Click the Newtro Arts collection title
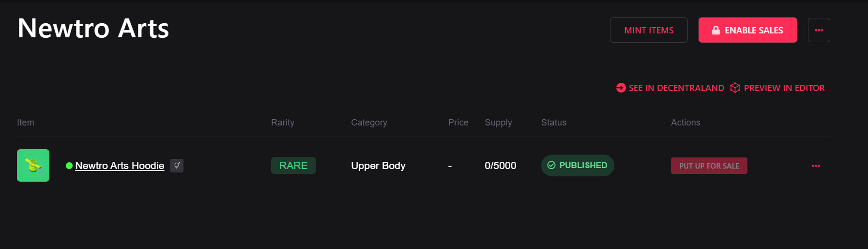The image size is (868, 249). (x=93, y=28)
